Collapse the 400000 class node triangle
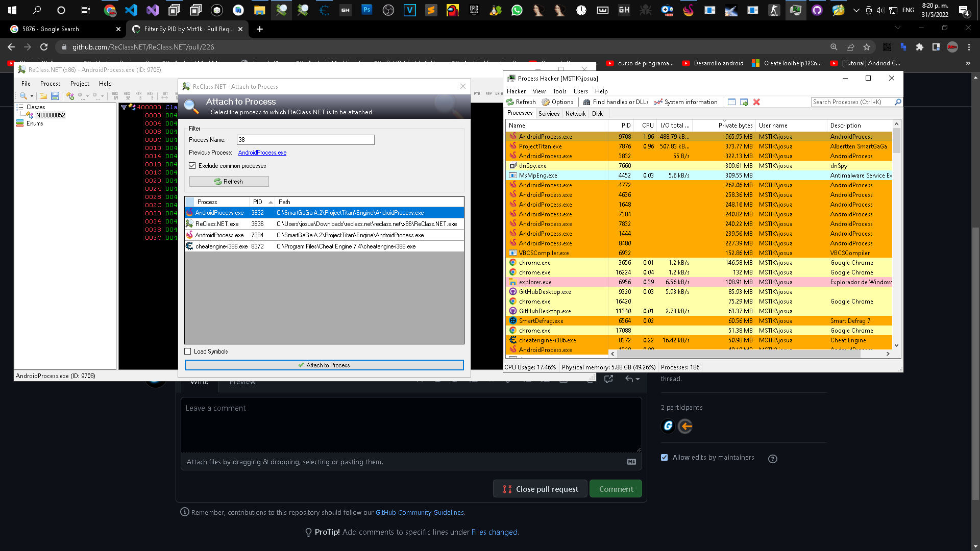This screenshot has width=980, height=551. 124,107
